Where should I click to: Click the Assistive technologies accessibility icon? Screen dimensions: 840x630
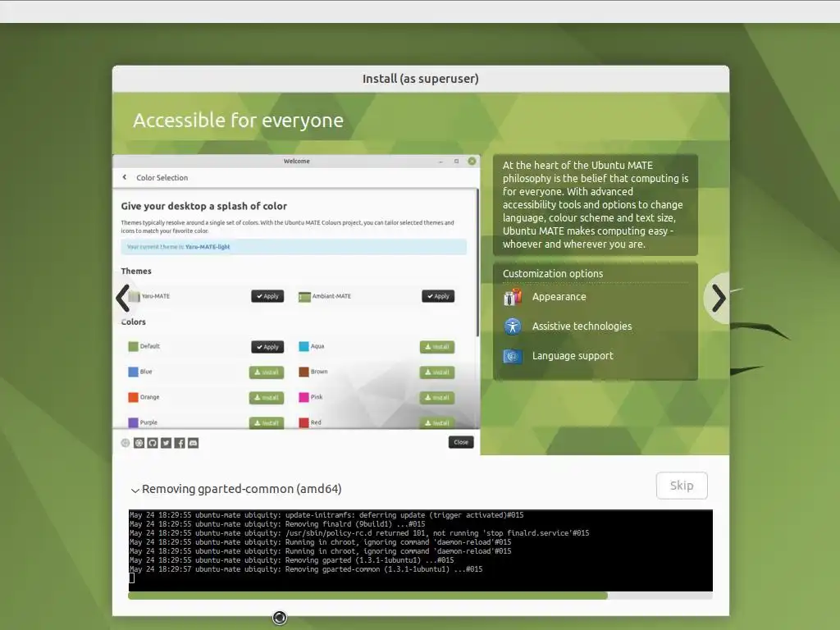[x=513, y=326]
